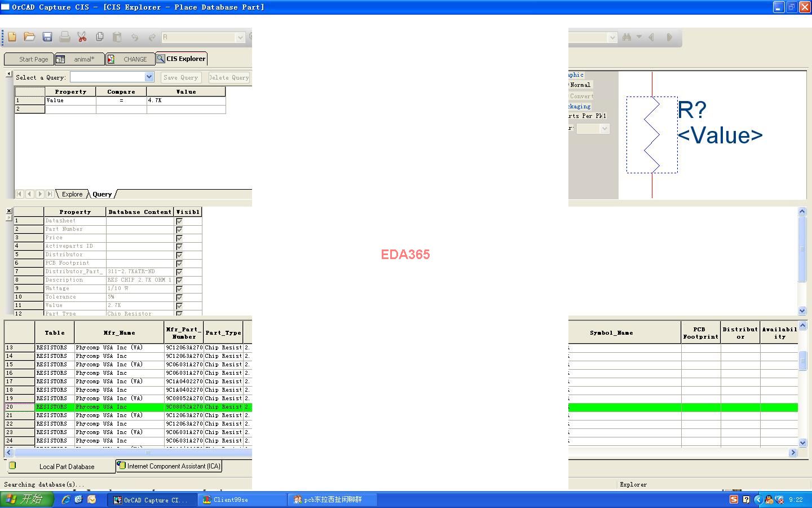Click the Print toolbar icon
Screen dimensions: 812x508
click(65, 37)
